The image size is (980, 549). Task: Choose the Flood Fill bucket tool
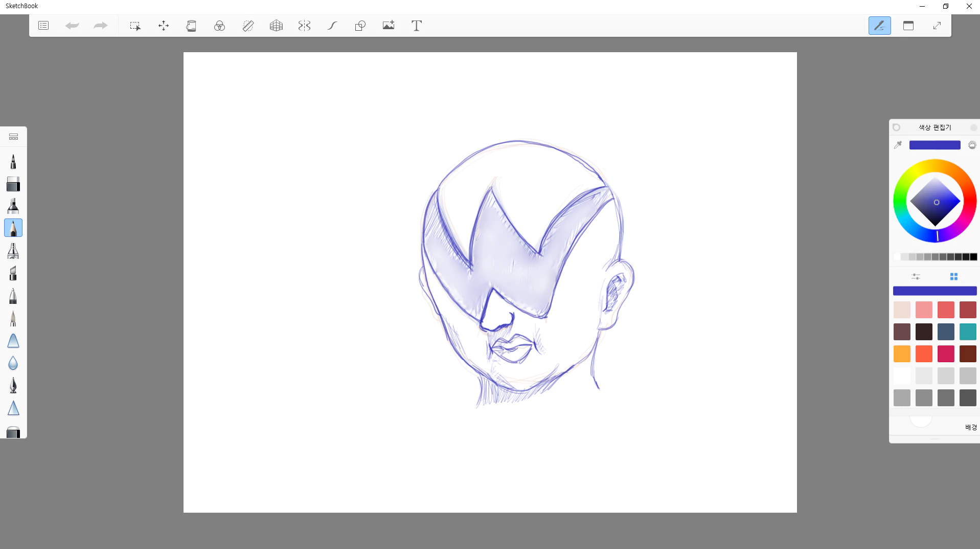(191, 26)
